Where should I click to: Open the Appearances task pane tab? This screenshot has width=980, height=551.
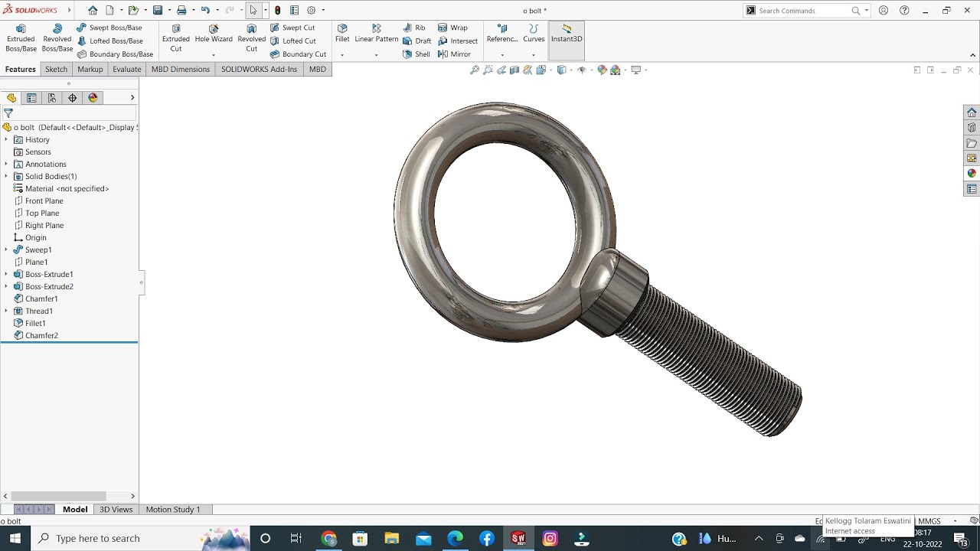point(972,174)
